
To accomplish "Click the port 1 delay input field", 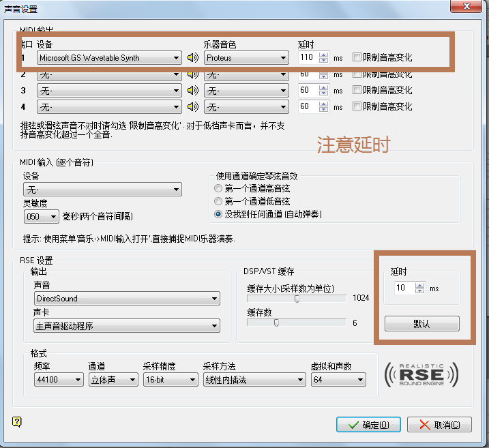I will (x=308, y=58).
